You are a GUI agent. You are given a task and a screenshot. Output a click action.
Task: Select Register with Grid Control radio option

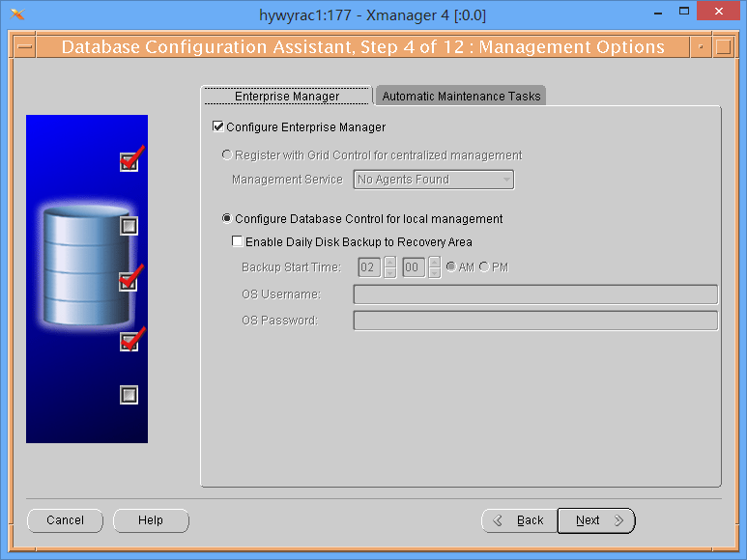tap(227, 155)
